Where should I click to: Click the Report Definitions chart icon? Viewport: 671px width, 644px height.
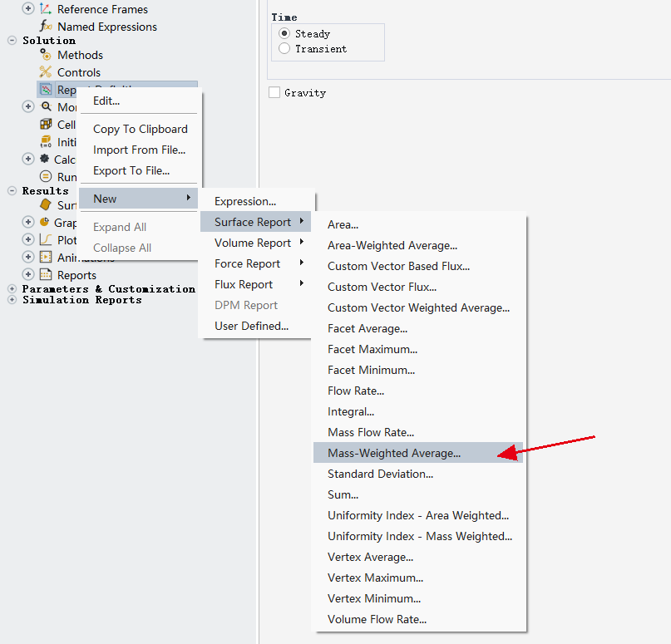[46, 90]
